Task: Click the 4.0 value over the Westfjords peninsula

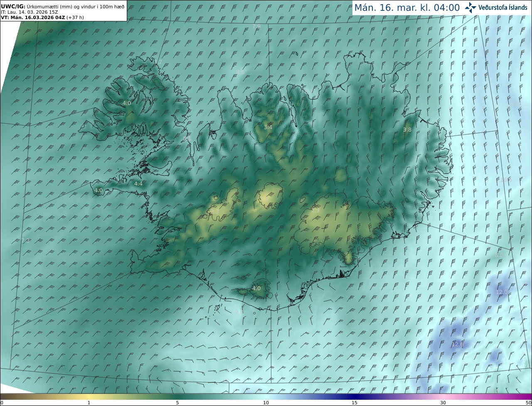Action: [x=127, y=103]
